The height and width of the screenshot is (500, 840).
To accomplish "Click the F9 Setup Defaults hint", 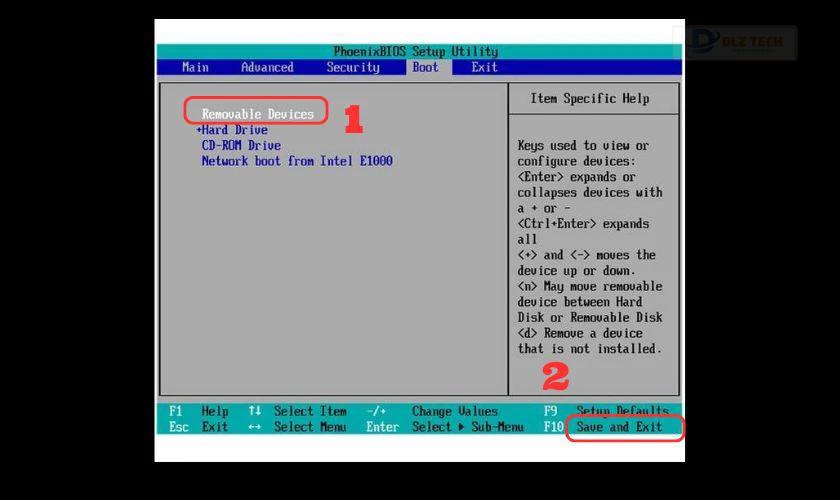I will 606,411.
